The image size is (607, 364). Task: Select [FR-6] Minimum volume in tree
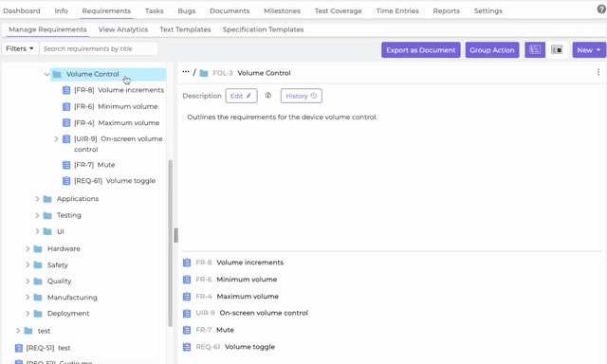116,106
